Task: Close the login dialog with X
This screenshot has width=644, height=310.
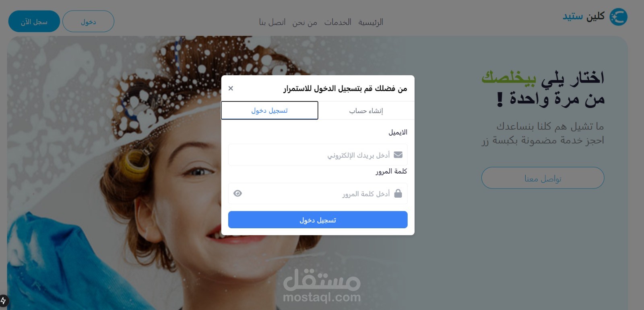Action: point(231,88)
